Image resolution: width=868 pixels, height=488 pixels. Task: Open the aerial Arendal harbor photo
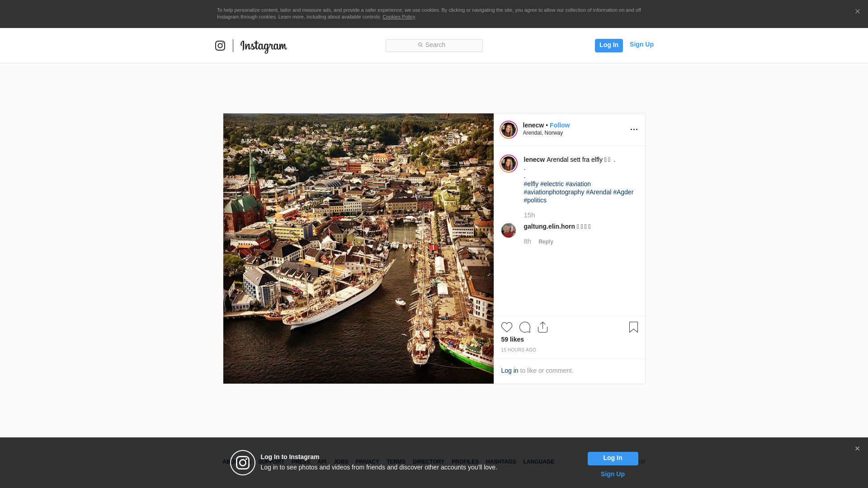[x=358, y=249]
